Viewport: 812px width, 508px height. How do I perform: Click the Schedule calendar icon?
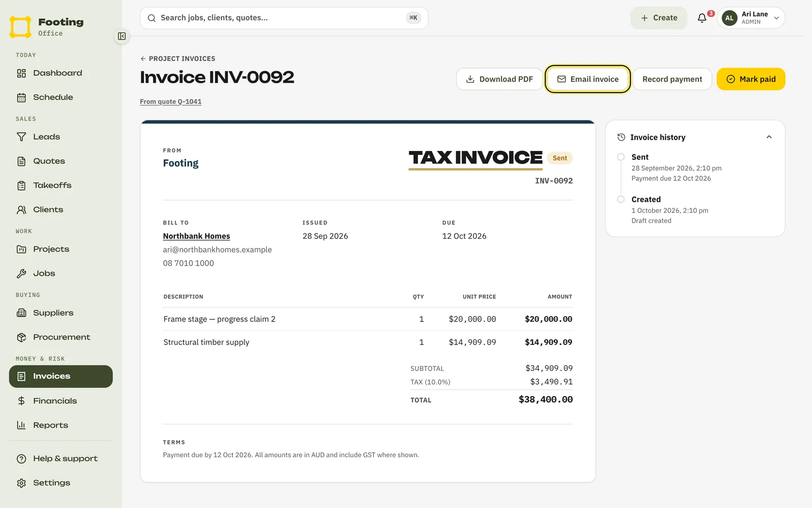(21, 98)
